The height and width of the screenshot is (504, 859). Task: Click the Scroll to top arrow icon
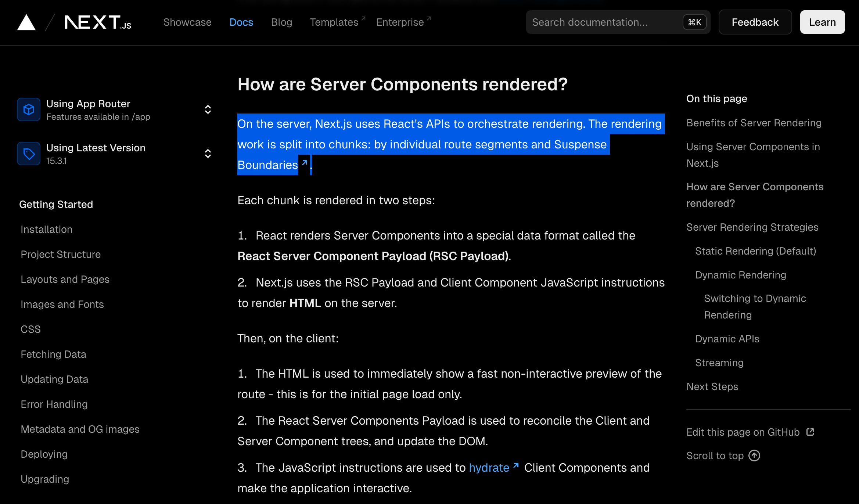(754, 456)
